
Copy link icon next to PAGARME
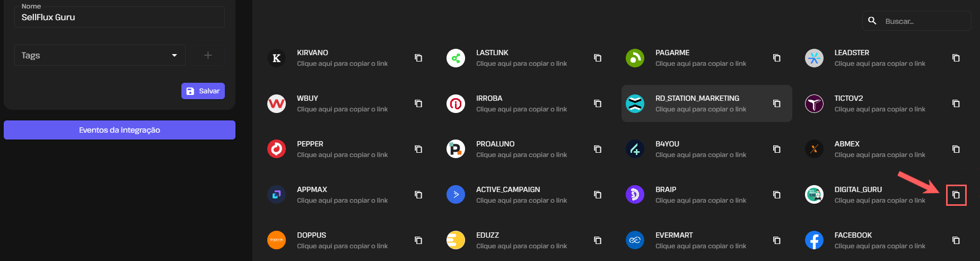[x=777, y=58]
